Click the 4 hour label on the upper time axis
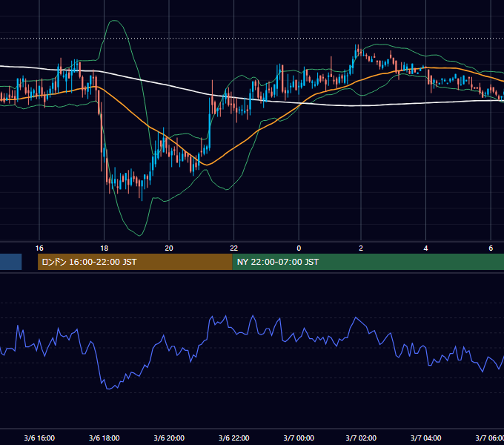Viewport: 504px width, 445px height. click(x=425, y=248)
